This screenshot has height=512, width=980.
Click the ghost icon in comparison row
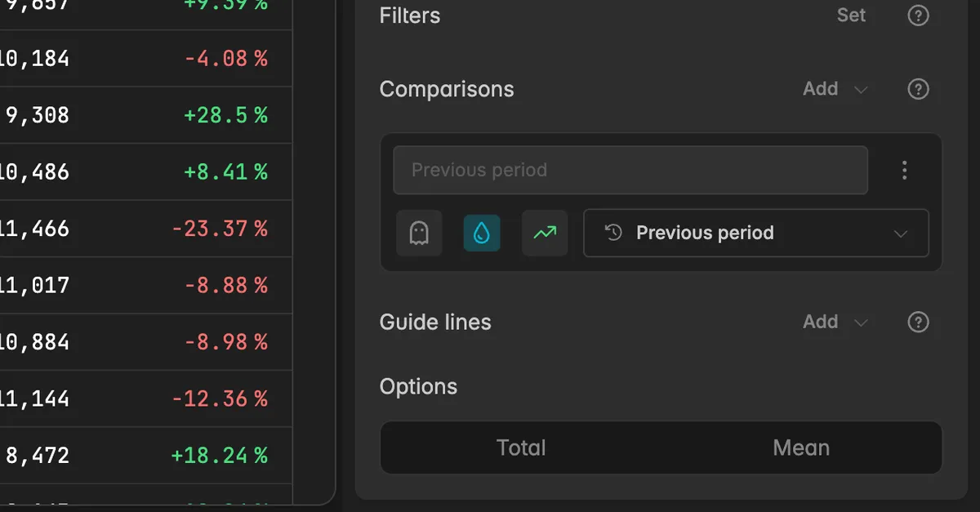pos(419,234)
